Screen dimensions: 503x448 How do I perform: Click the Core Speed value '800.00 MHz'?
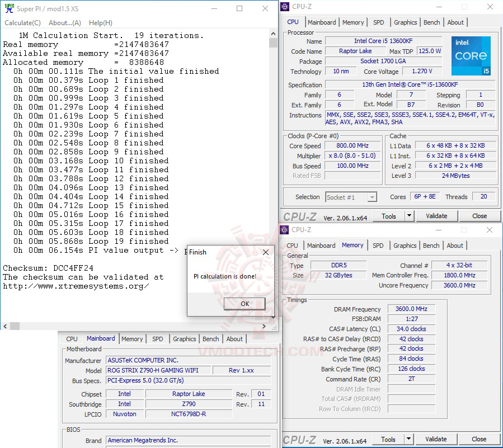point(352,145)
